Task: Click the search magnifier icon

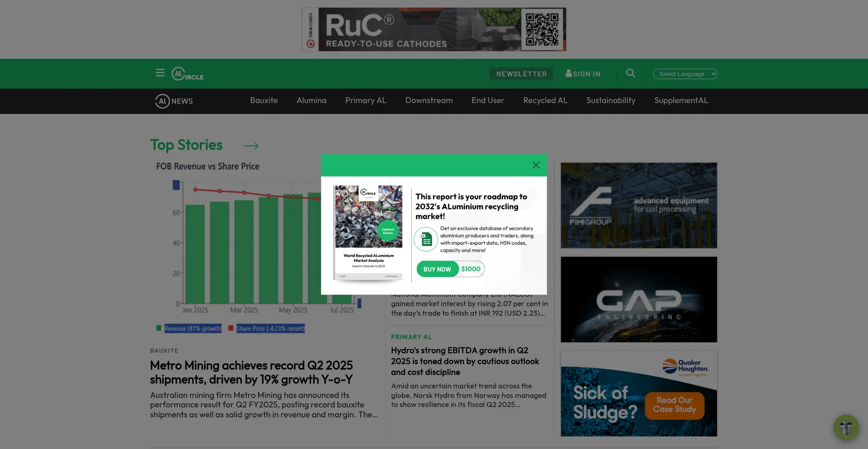Action: pos(630,73)
